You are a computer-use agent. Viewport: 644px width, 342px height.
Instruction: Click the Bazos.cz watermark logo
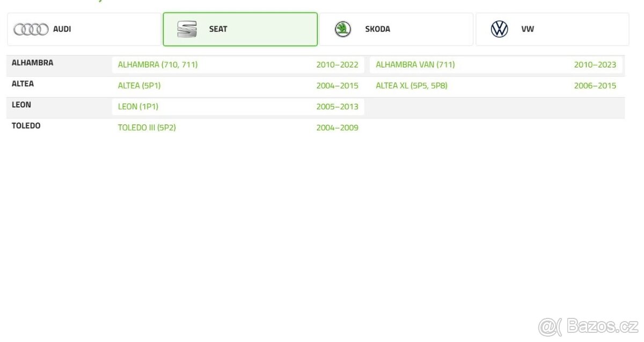[x=588, y=325]
